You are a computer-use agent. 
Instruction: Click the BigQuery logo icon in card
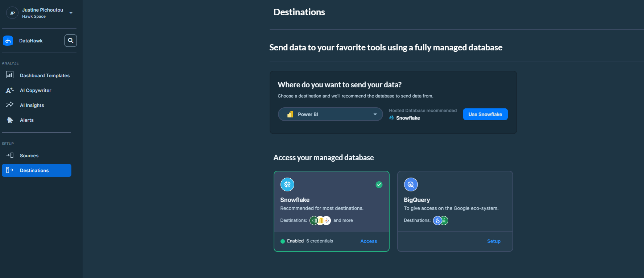[x=411, y=184]
